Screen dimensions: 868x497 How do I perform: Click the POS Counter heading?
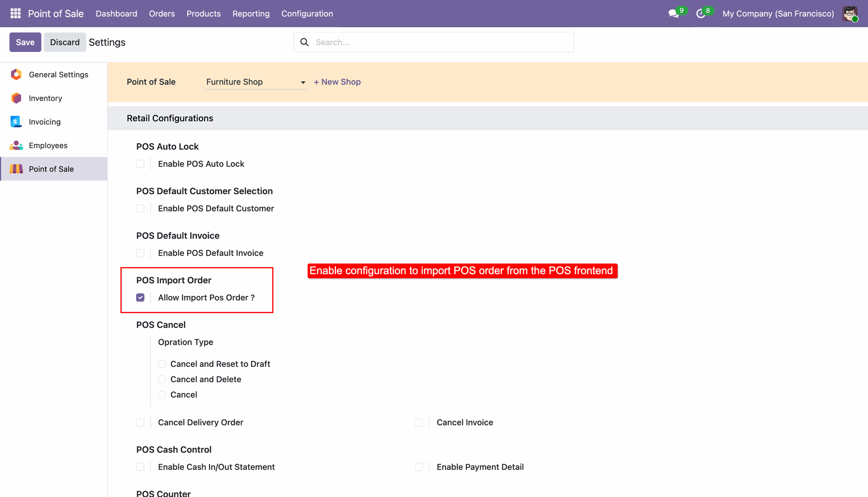[163, 493]
